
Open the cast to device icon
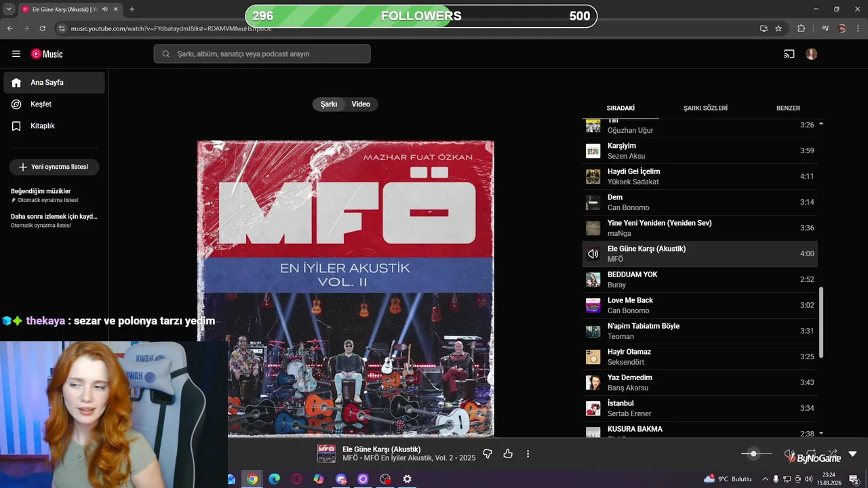789,54
